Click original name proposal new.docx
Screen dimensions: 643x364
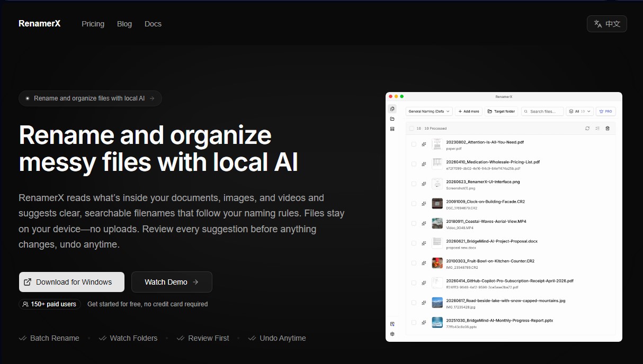click(x=461, y=248)
